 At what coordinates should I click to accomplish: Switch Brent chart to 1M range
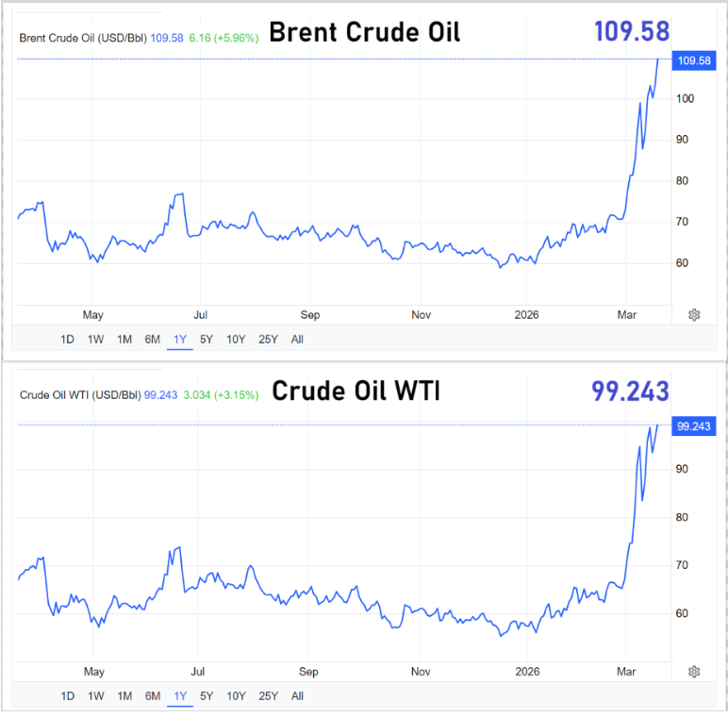[x=124, y=340]
